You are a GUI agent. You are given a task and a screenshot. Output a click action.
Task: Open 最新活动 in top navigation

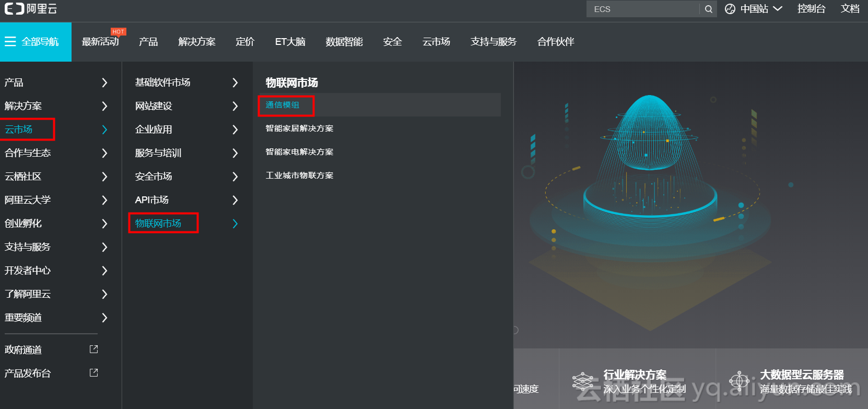pyautogui.click(x=100, y=42)
